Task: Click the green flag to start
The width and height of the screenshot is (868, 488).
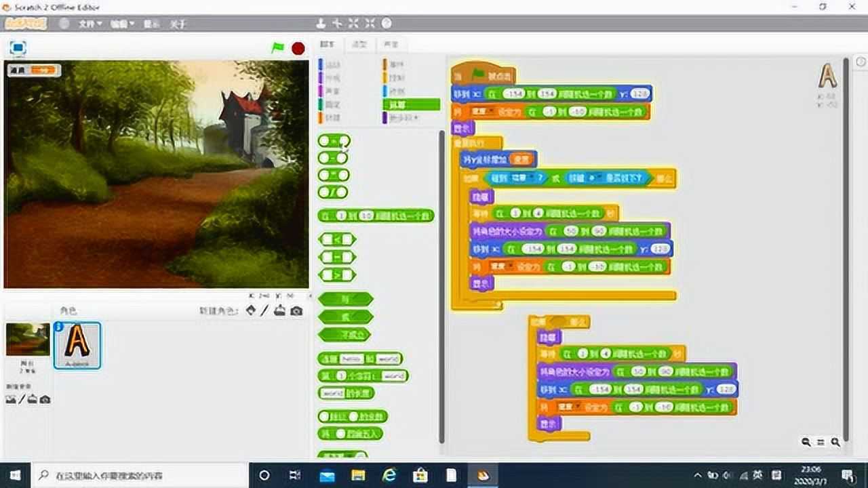Action: point(278,48)
